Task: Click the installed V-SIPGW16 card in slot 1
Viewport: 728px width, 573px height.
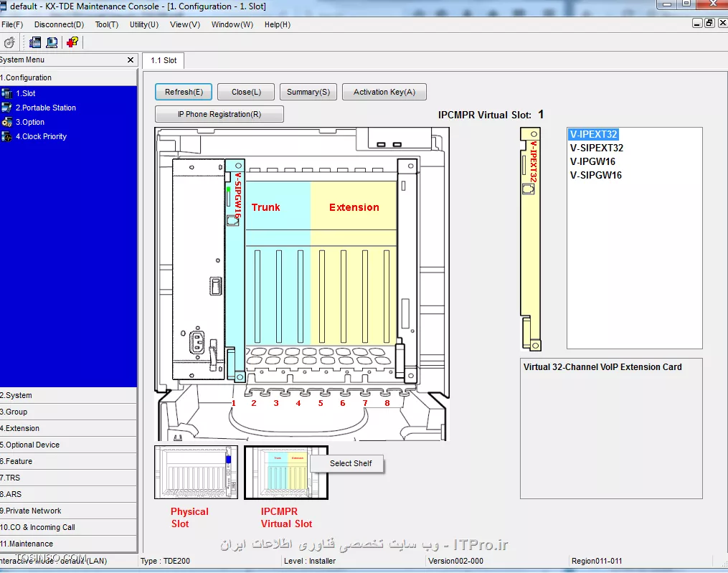Action: pyautogui.click(x=235, y=270)
